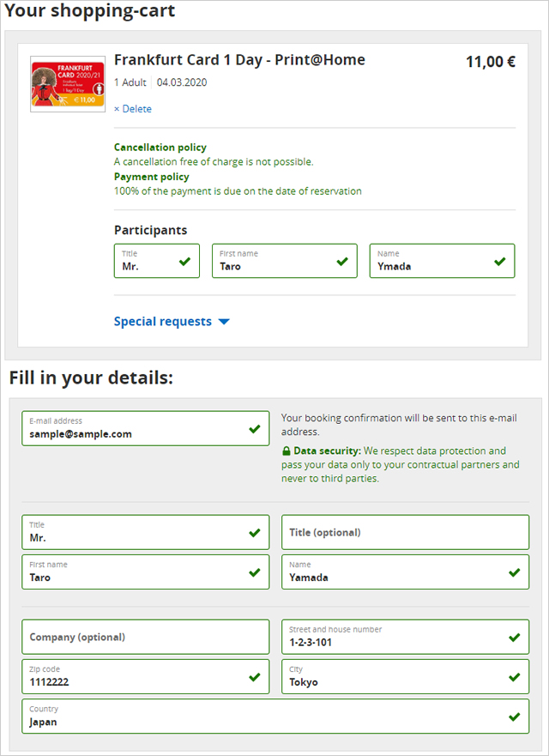
Task: Edit the participant Name field showing Ymada
Action: [442, 261]
